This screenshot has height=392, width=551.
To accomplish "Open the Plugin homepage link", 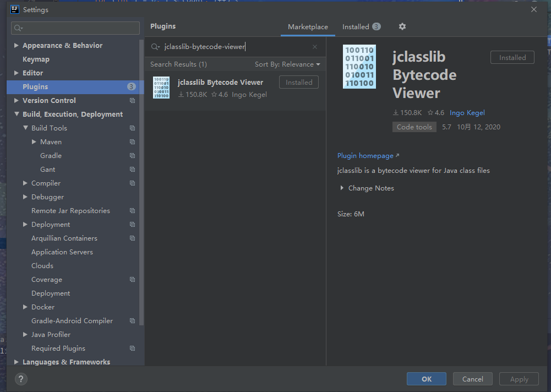I will click(368, 155).
